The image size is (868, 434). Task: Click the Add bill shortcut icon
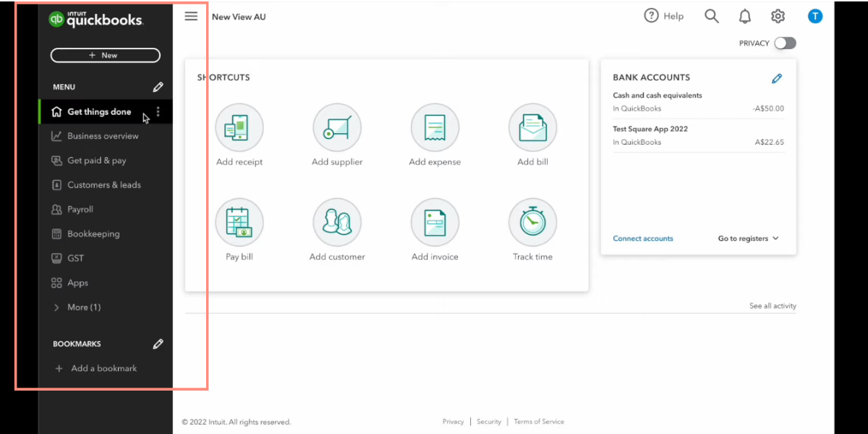533,127
